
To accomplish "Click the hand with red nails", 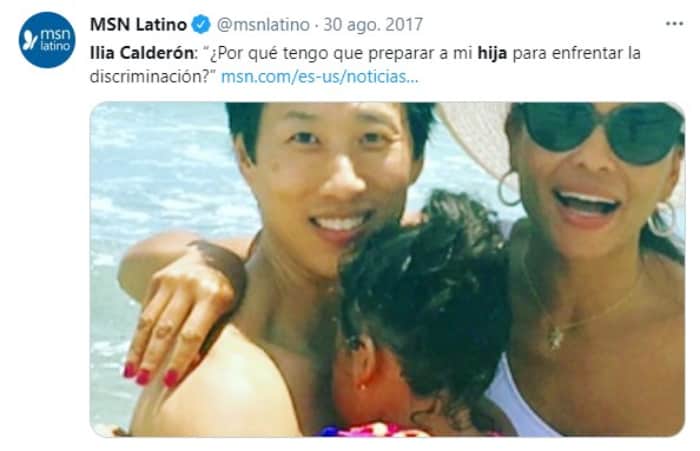I will click(x=179, y=322).
